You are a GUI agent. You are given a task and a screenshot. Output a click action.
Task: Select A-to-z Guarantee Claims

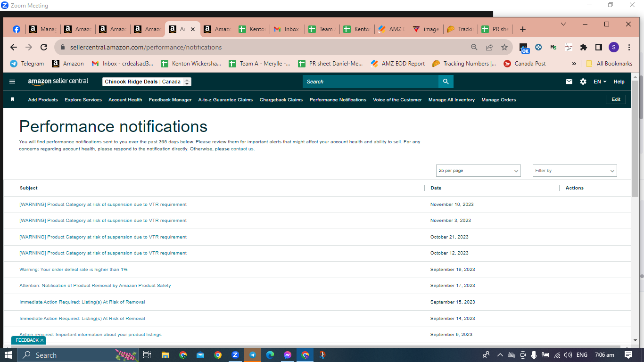pyautogui.click(x=225, y=100)
